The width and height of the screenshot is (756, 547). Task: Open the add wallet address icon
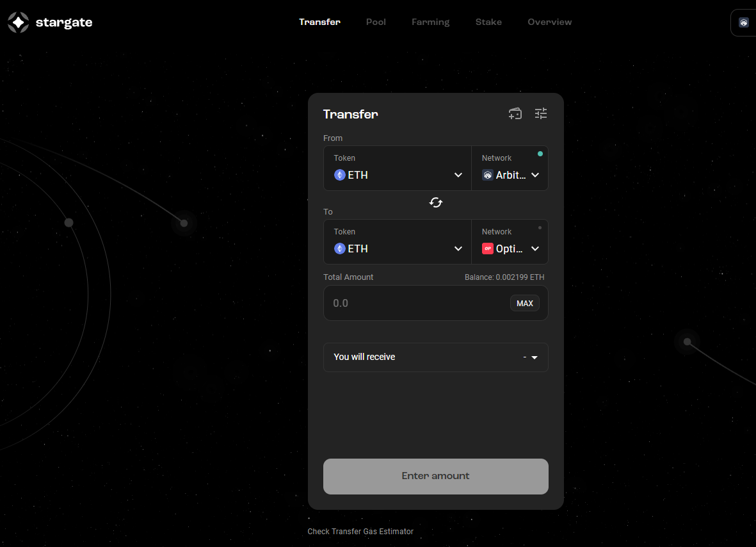[x=515, y=114]
